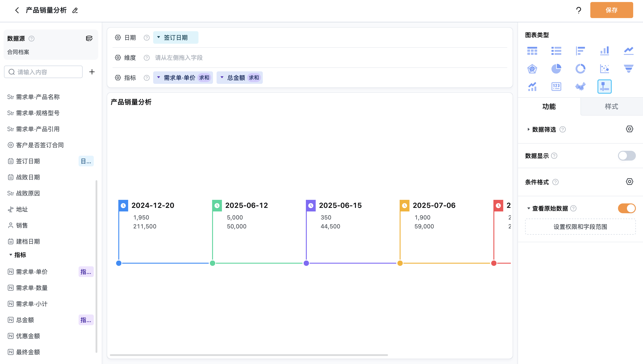Click the help icon next to 维度 row
Screen dimensions: 643x364
[147, 58]
